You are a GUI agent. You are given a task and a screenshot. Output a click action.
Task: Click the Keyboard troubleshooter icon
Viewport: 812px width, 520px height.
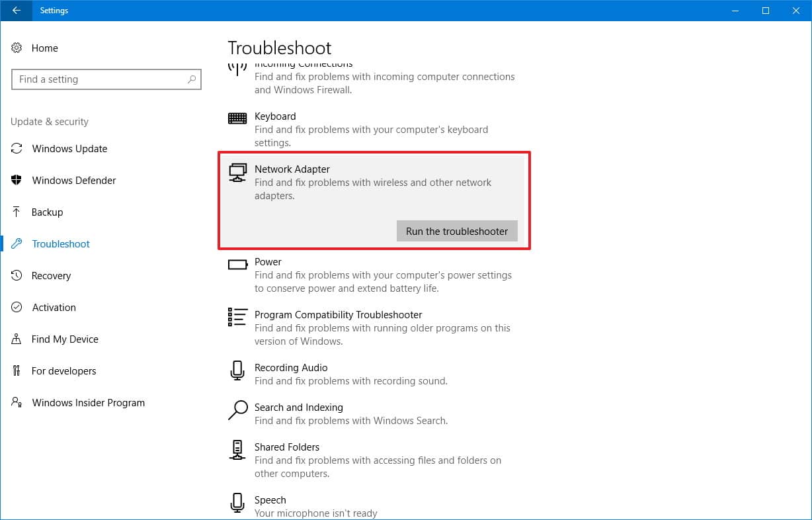(237, 118)
